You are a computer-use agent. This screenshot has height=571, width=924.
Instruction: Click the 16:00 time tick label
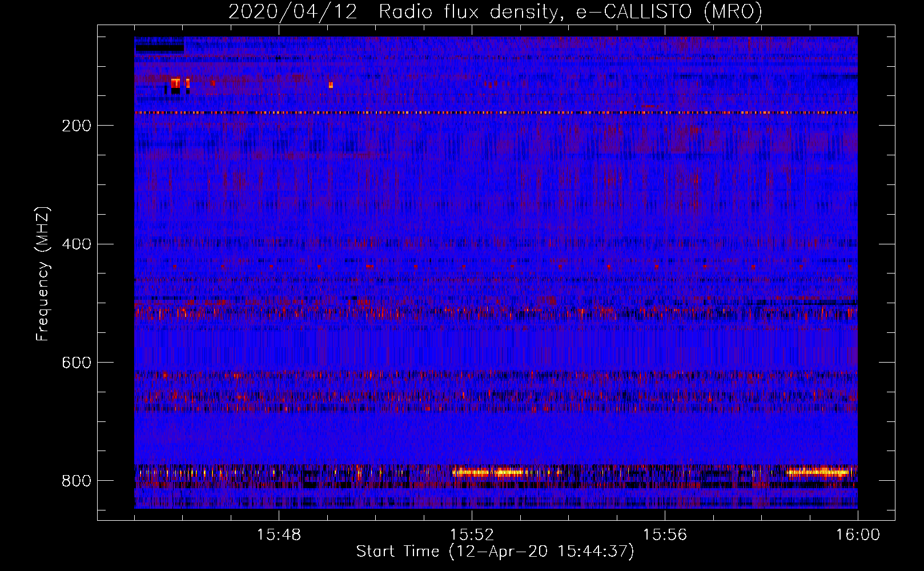(858, 535)
